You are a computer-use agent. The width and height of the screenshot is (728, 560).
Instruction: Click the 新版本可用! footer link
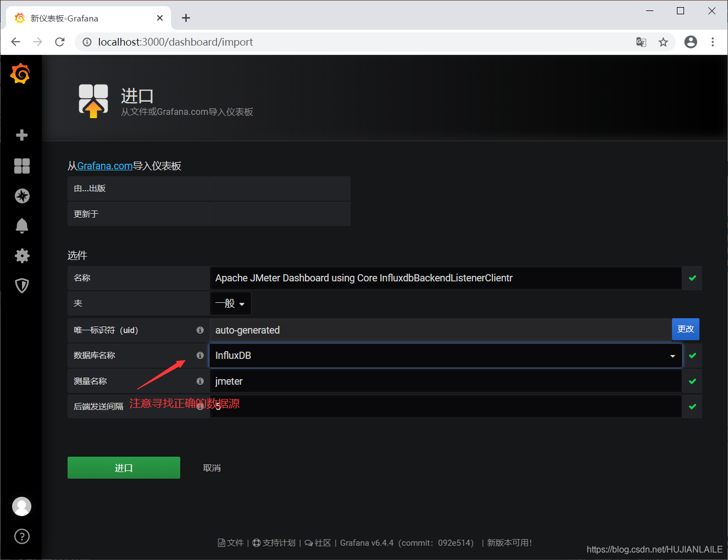click(509, 543)
